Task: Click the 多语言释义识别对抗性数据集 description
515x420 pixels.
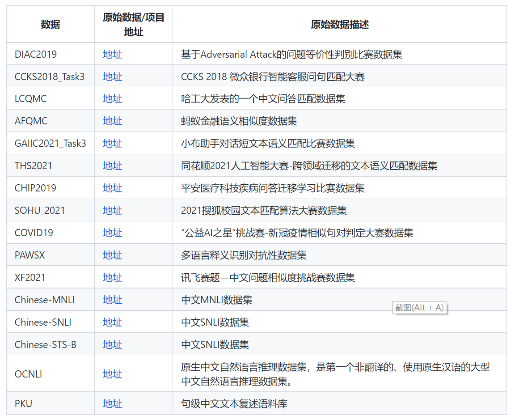Action: [x=244, y=255]
